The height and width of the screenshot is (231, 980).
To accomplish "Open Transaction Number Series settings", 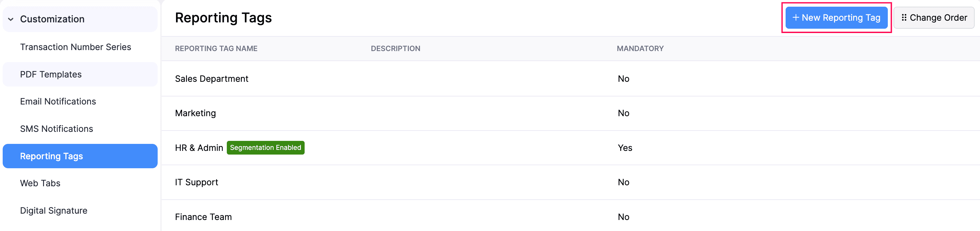I will click(x=75, y=47).
